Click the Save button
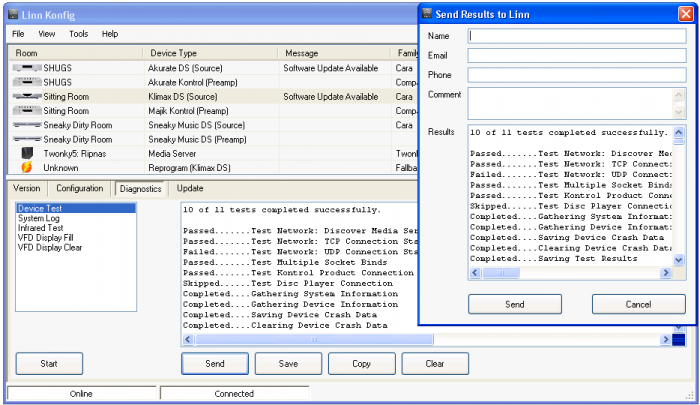 (288, 363)
